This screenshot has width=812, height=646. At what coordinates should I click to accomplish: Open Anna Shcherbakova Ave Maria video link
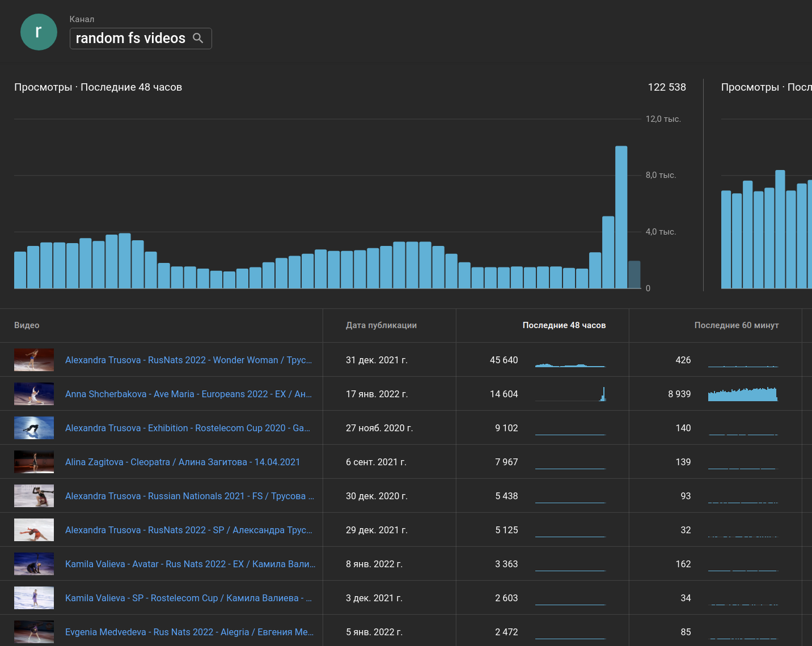[x=188, y=394]
